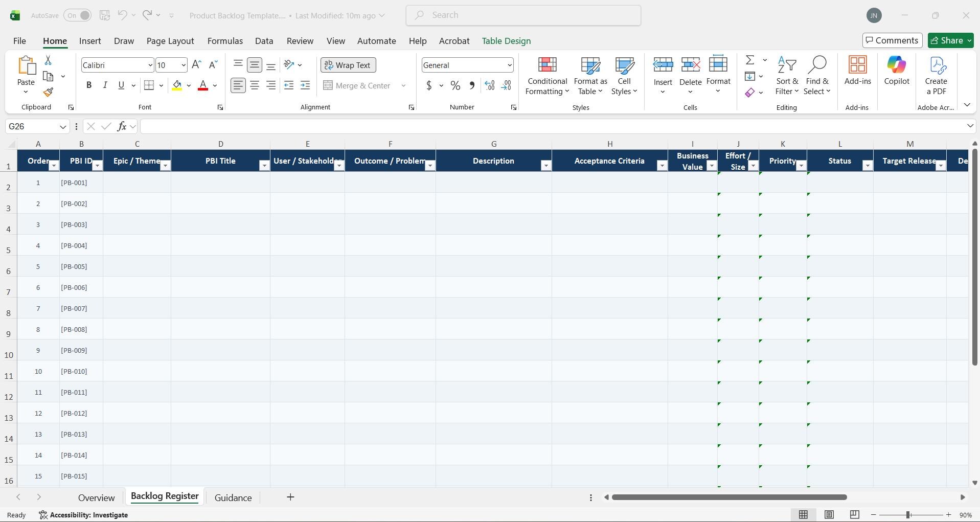
Task: Select Normal view in status bar
Action: (804, 515)
